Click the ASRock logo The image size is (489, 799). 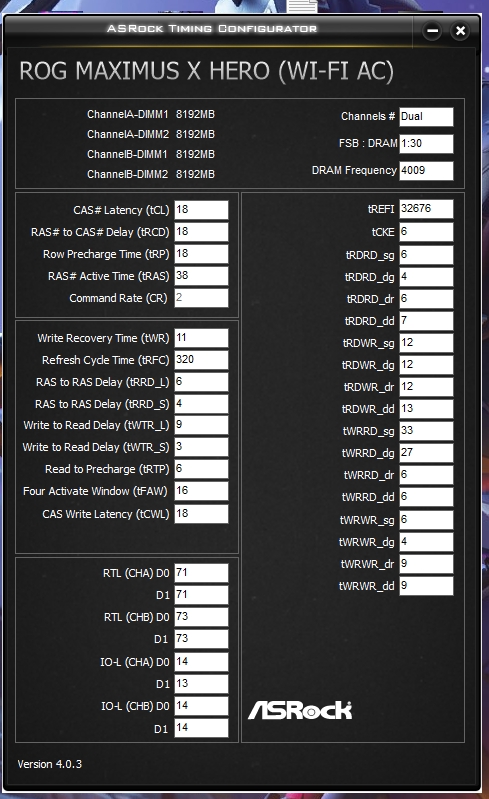(x=300, y=710)
